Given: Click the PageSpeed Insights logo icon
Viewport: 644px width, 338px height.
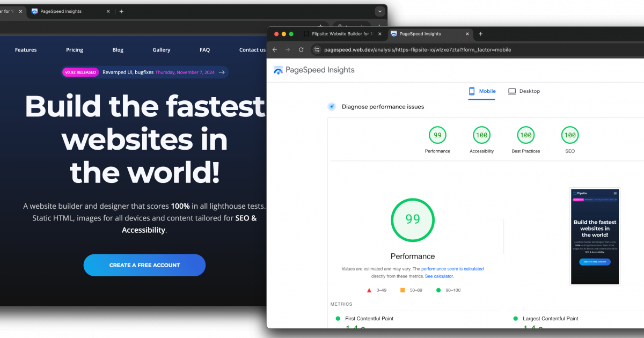Looking at the screenshot, I should pyautogui.click(x=278, y=70).
